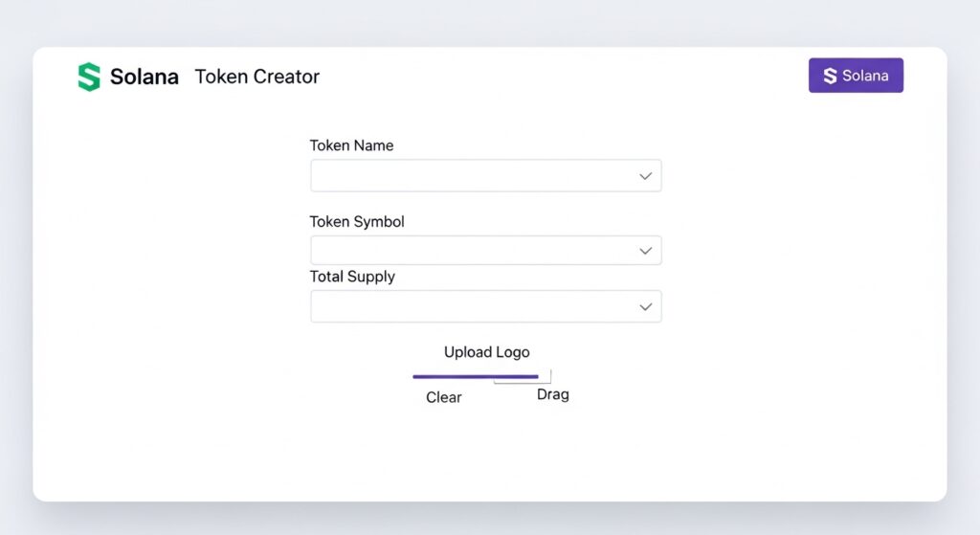Click the S icon inside the purple button
This screenshot has height=535, width=980.
pos(830,76)
